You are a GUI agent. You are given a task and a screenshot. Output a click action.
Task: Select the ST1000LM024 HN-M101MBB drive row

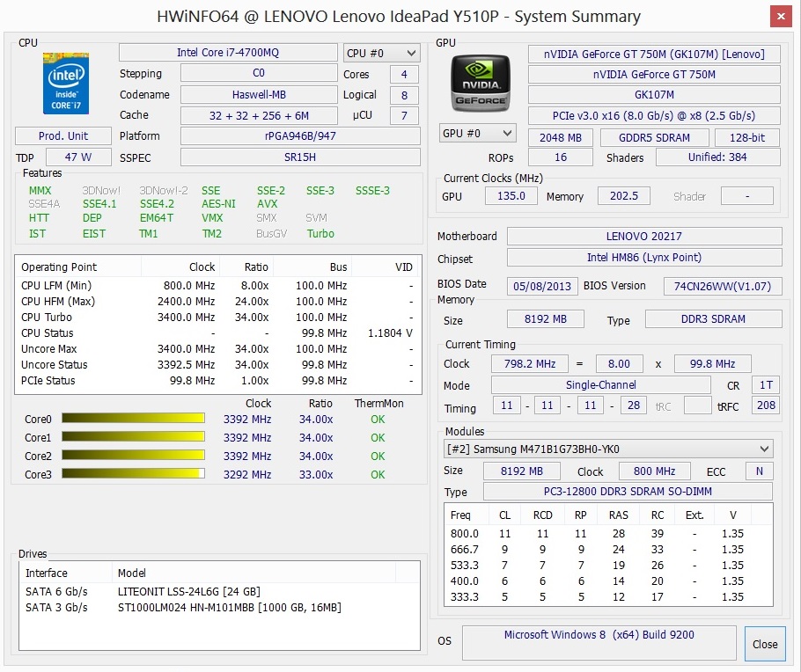pos(219,607)
